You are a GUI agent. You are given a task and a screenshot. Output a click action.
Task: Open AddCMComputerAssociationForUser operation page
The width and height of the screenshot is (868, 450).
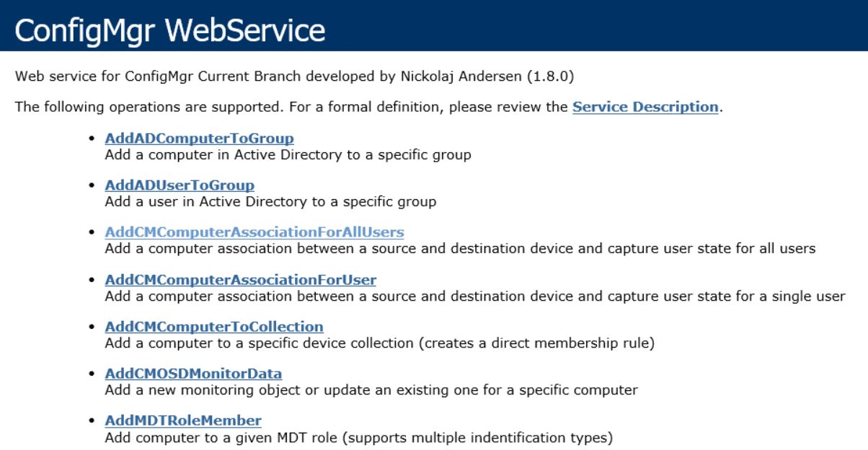pos(240,279)
